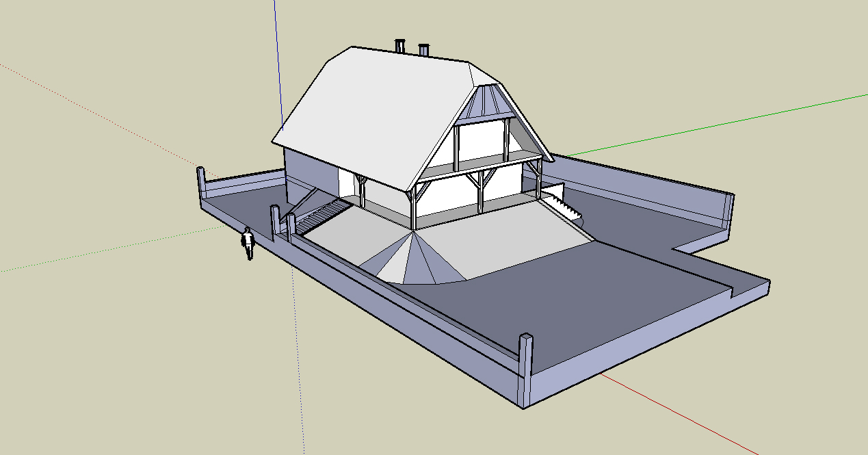
Task: Click the blue vertical axis line above the roof
Action: coord(278,41)
